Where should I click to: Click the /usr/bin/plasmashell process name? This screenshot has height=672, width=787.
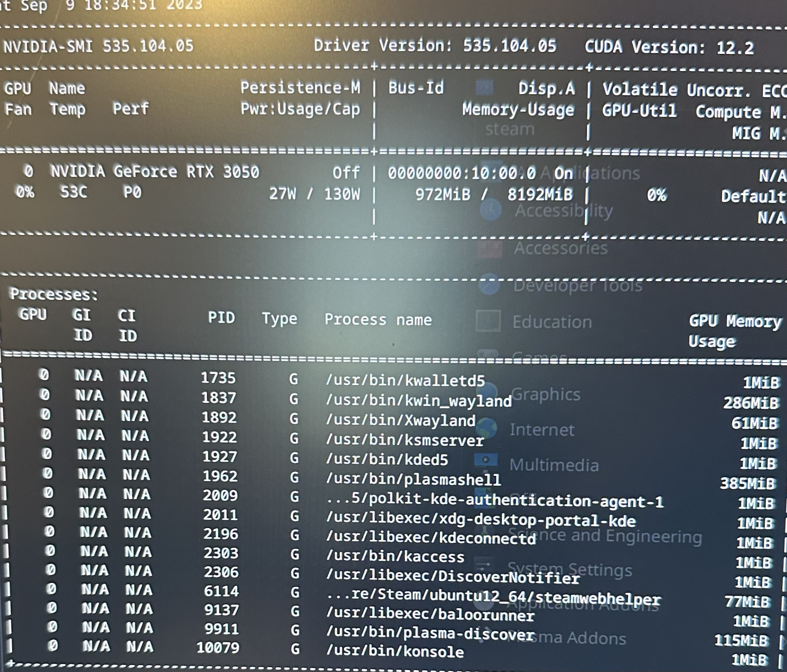pos(413,479)
